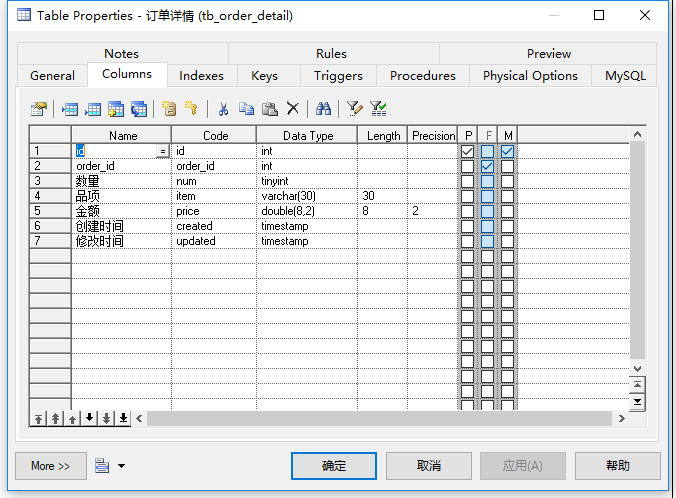Click the Add Columns toolbar icon
The image size is (676, 498).
[x=116, y=109]
